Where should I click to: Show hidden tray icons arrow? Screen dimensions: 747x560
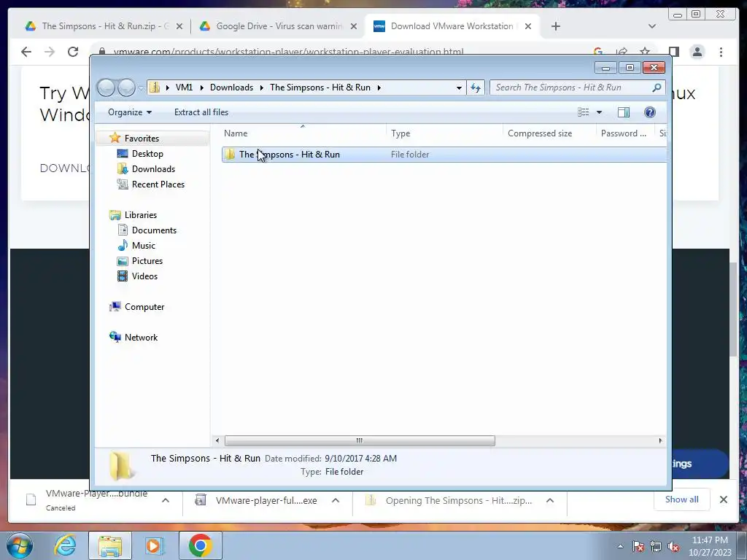620,547
